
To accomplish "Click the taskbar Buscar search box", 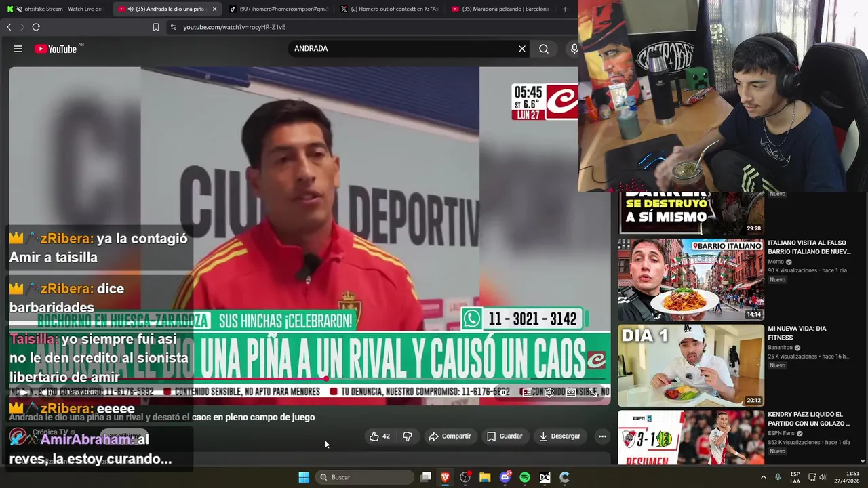I will point(366,477).
